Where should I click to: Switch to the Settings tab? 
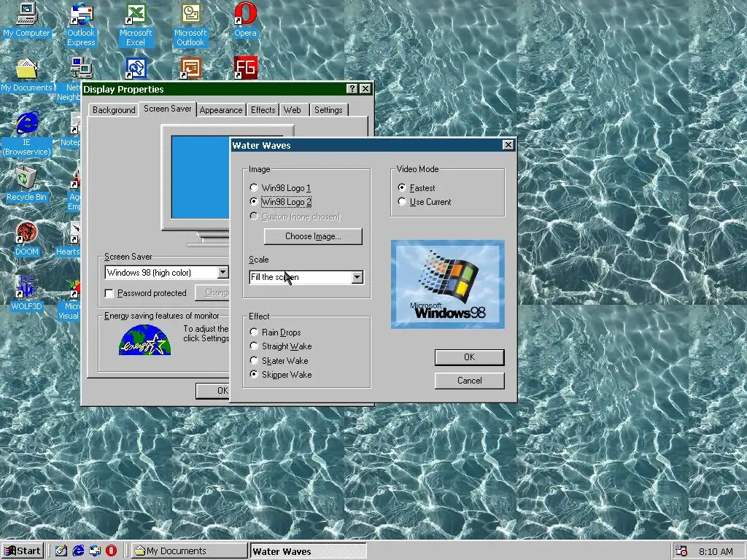(x=328, y=110)
